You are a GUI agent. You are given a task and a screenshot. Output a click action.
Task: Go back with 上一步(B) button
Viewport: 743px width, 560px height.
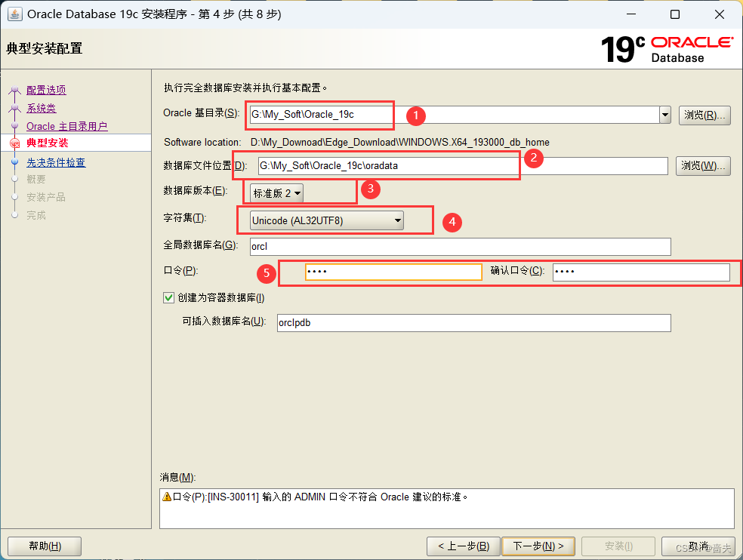pyautogui.click(x=464, y=546)
